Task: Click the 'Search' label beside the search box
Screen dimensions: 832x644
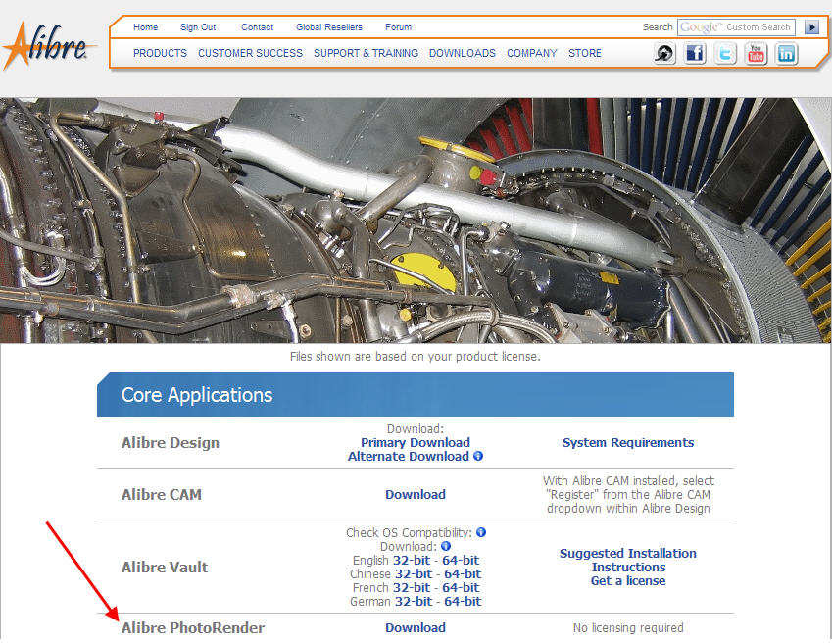Action: pyautogui.click(x=658, y=27)
